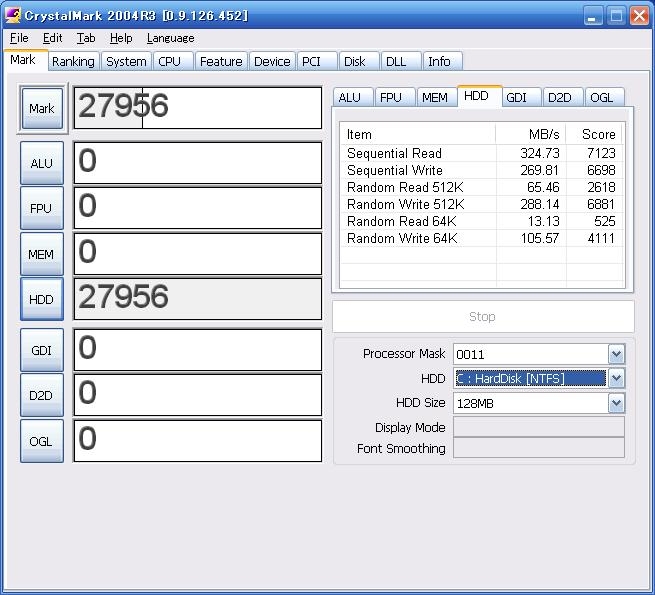Select the Random Read 512K row
This screenshot has width=655, height=595.
pos(482,187)
